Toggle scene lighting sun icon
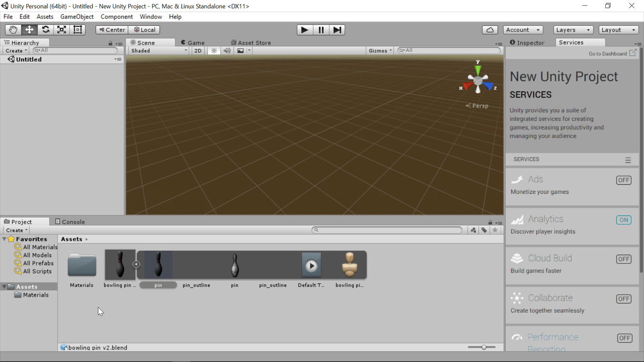The width and height of the screenshot is (644, 362). pyautogui.click(x=214, y=51)
